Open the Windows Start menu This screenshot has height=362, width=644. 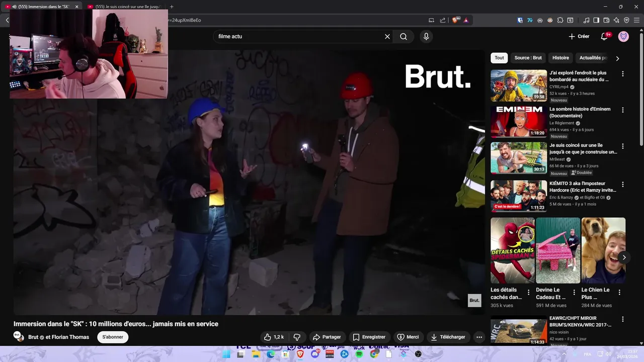226,354
